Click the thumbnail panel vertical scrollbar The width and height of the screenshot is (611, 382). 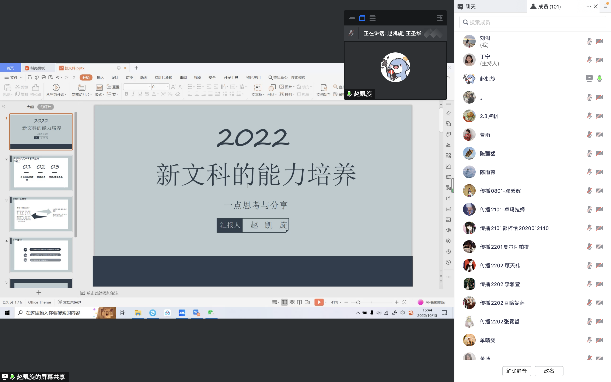(76, 175)
